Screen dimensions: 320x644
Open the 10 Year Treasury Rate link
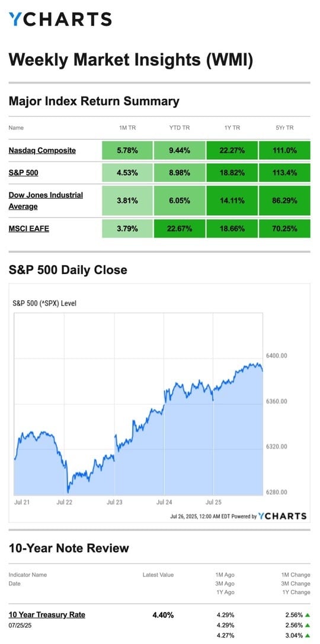coord(47,615)
